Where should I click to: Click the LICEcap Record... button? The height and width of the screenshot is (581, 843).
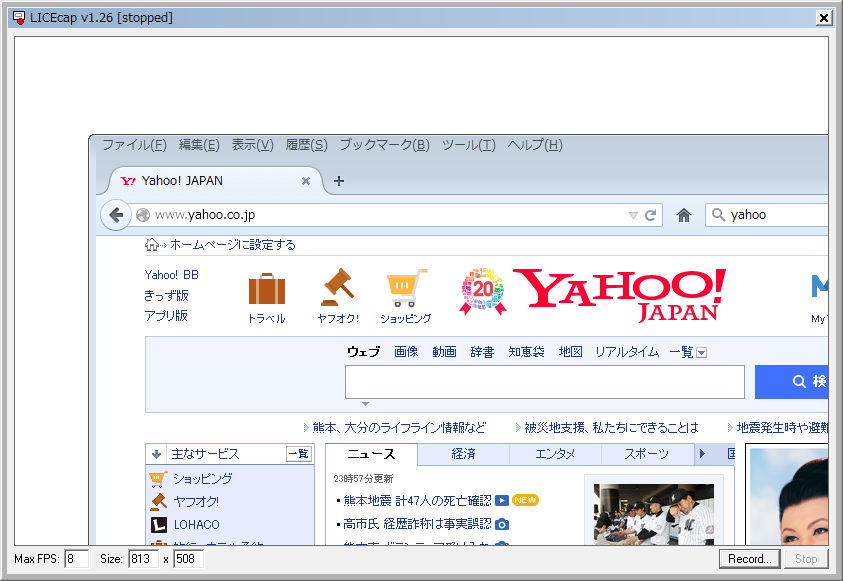[x=749, y=559]
